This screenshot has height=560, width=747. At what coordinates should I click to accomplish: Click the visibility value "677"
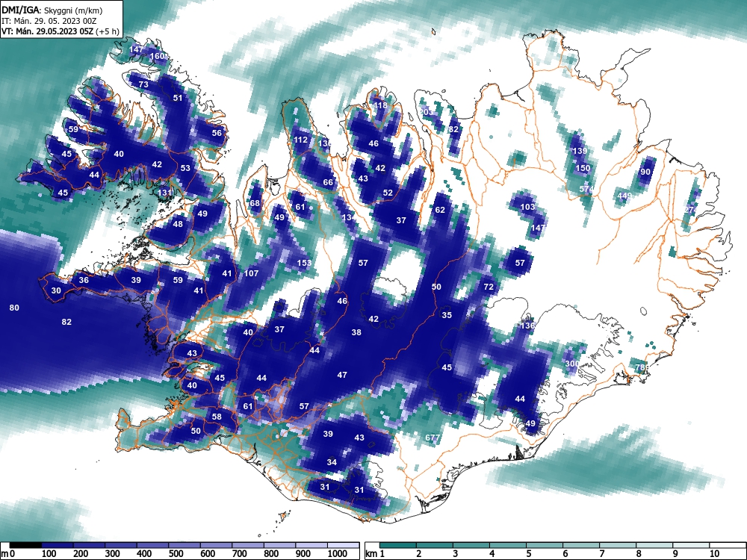pyautogui.click(x=432, y=438)
